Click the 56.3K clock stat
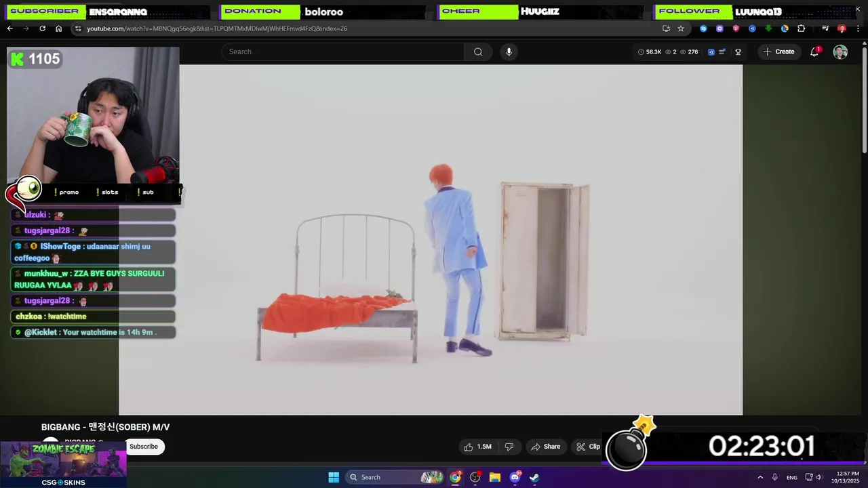This screenshot has height=488, width=868. point(650,52)
